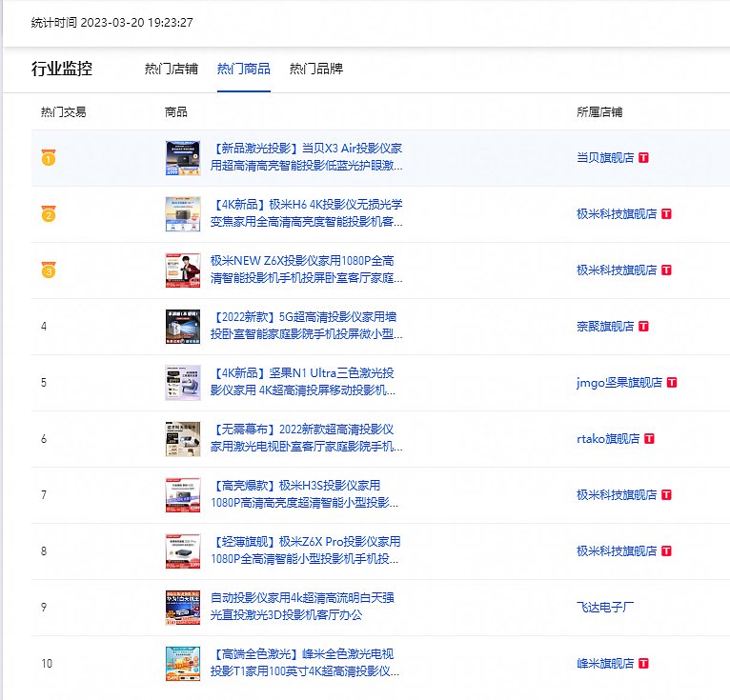Open the 【2022新款】5G超高清投影仪 link
Screen dimensions: 730x700
tap(306, 326)
